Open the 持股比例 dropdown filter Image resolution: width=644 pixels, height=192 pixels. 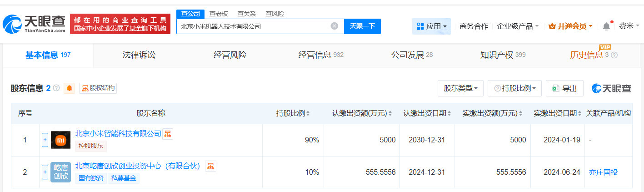point(514,88)
